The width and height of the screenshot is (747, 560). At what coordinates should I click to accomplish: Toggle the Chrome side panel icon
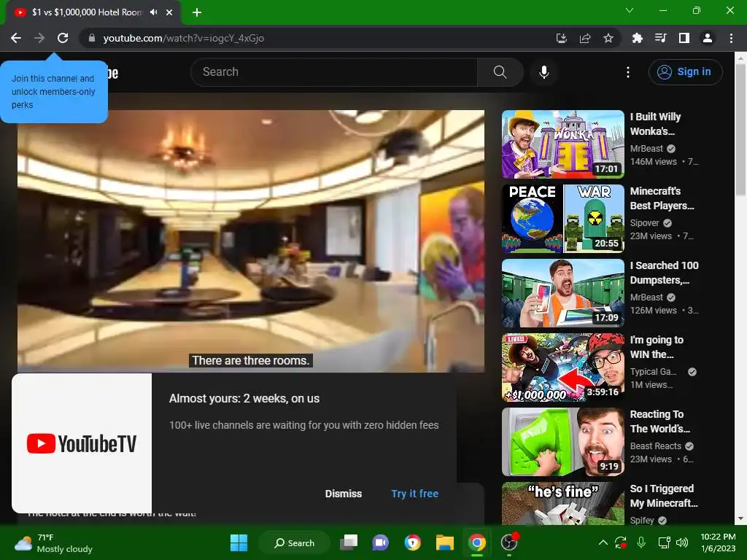(684, 38)
